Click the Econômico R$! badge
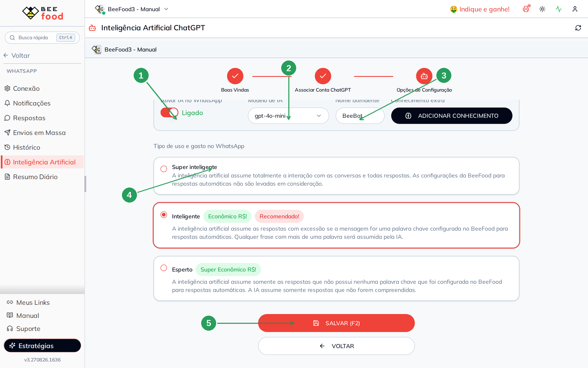588x368 pixels. pyautogui.click(x=227, y=216)
